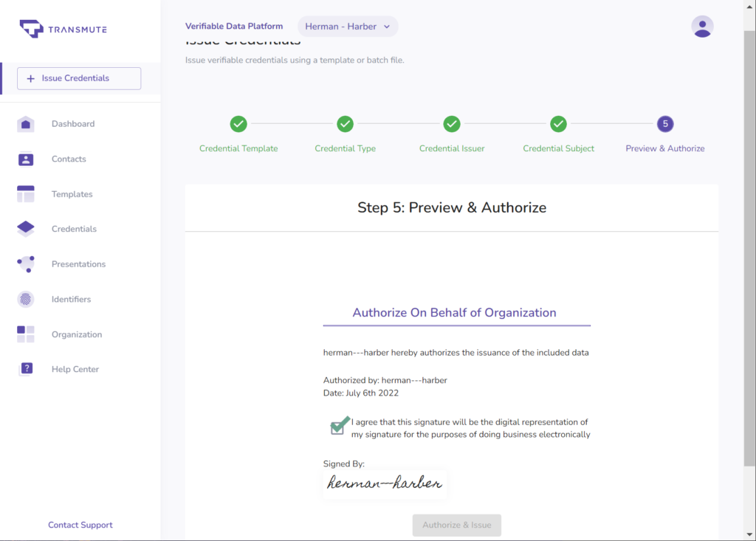Open the Templates menu item

pyautogui.click(x=72, y=194)
